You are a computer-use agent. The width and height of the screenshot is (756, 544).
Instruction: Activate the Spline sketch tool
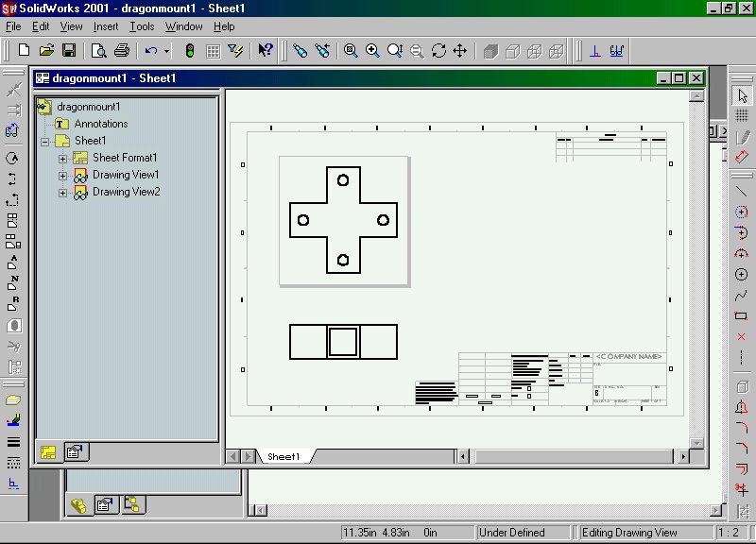pyautogui.click(x=742, y=295)
